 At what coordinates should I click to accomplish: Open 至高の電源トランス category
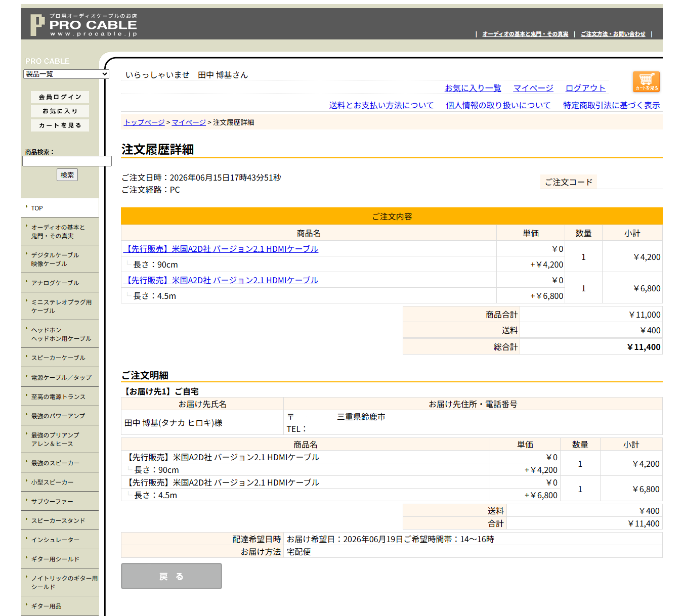(60, 397)
